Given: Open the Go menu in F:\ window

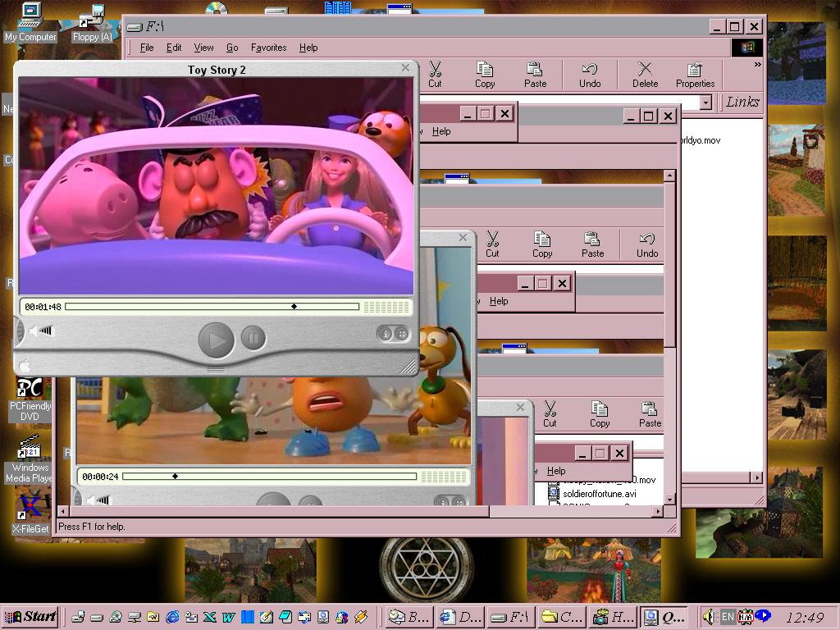Looking at the screenshot, I should [232, 48].
